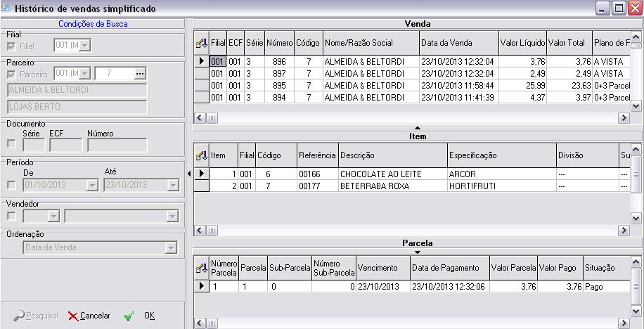The image size is (644, 329).
Task: Click Situação column header in Parcela grid
Action: click(606, 269)
